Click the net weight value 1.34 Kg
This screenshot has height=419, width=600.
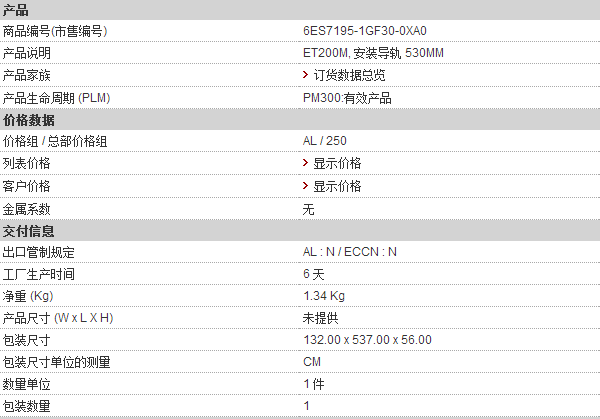click(x=324, y=296)
